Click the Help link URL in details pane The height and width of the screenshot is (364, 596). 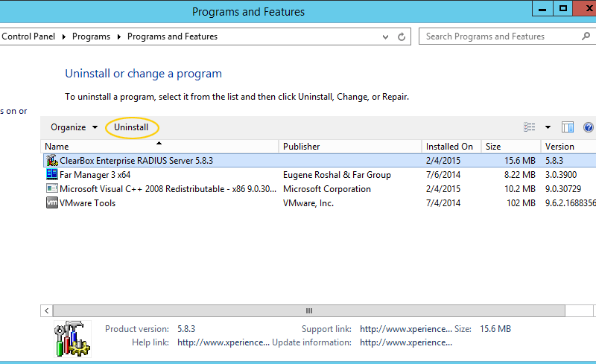tap(223, 342)
